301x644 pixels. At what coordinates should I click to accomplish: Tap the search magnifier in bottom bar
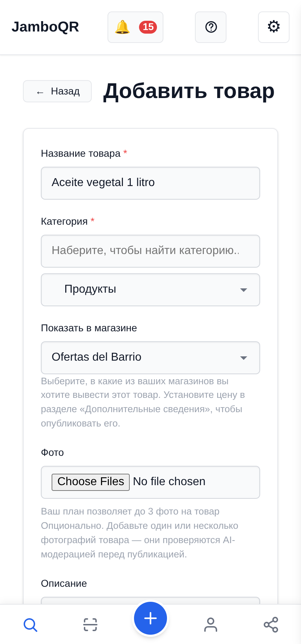[30, 625]
